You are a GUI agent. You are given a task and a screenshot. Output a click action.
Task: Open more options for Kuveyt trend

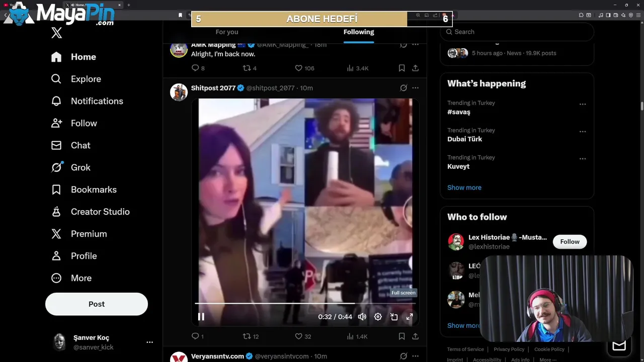(x=583, y=159)
